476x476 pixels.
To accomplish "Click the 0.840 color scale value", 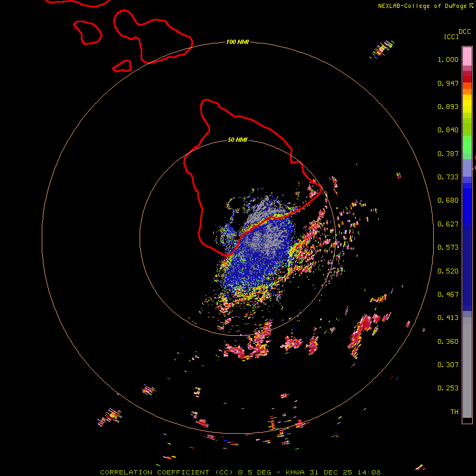I will pos(448,130).
